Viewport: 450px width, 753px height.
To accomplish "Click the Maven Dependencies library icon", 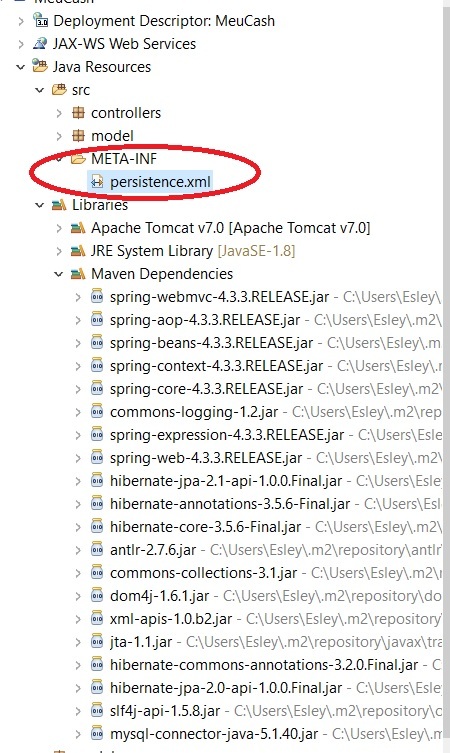I will tap(78, 274).
